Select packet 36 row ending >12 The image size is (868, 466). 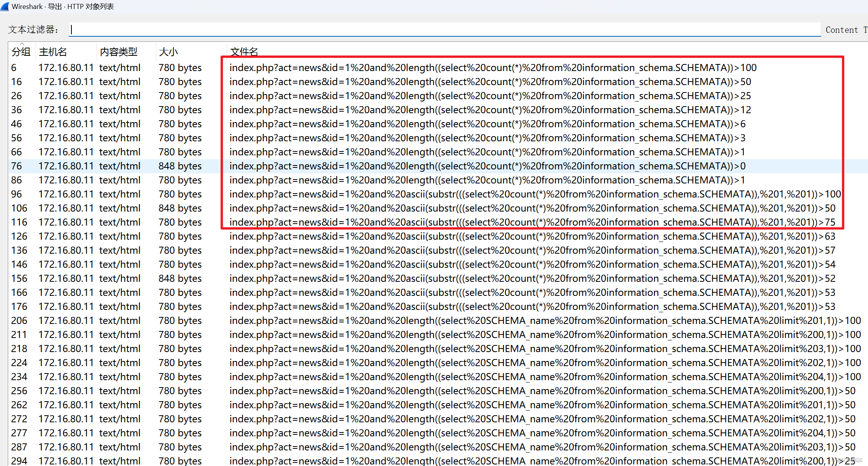point(438,110)
